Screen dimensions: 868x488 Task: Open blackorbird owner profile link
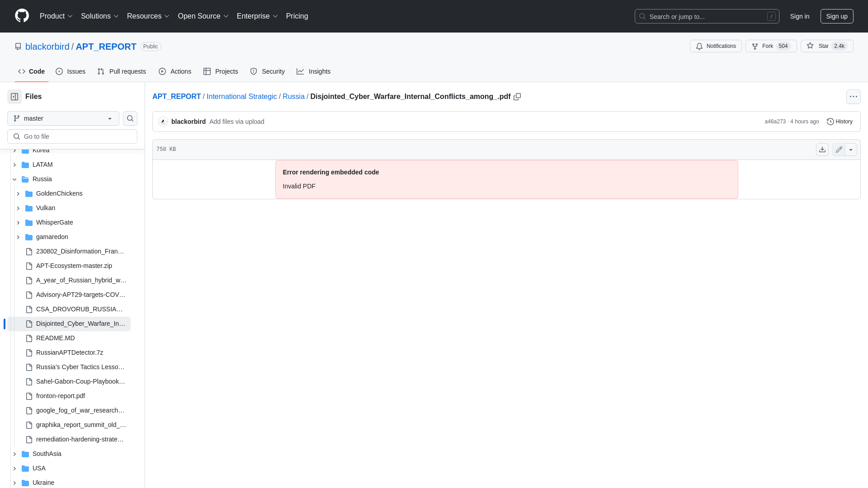(47, 47)
